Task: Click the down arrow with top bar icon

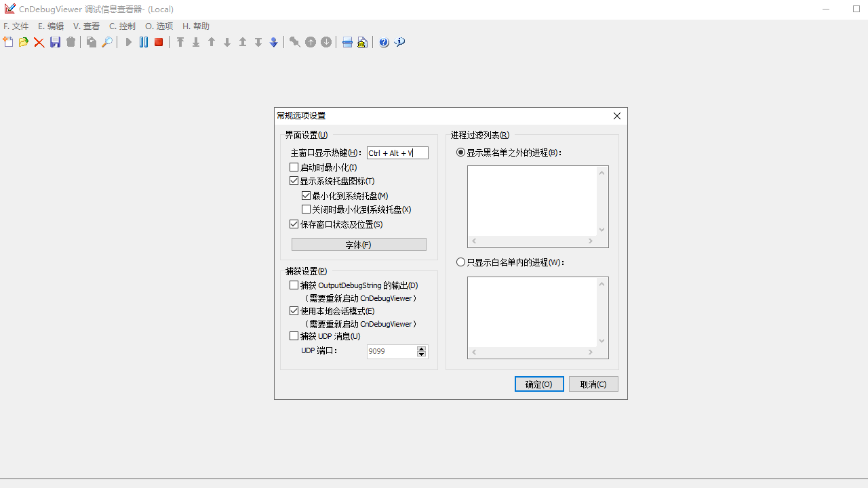Action: coord(258,42)
